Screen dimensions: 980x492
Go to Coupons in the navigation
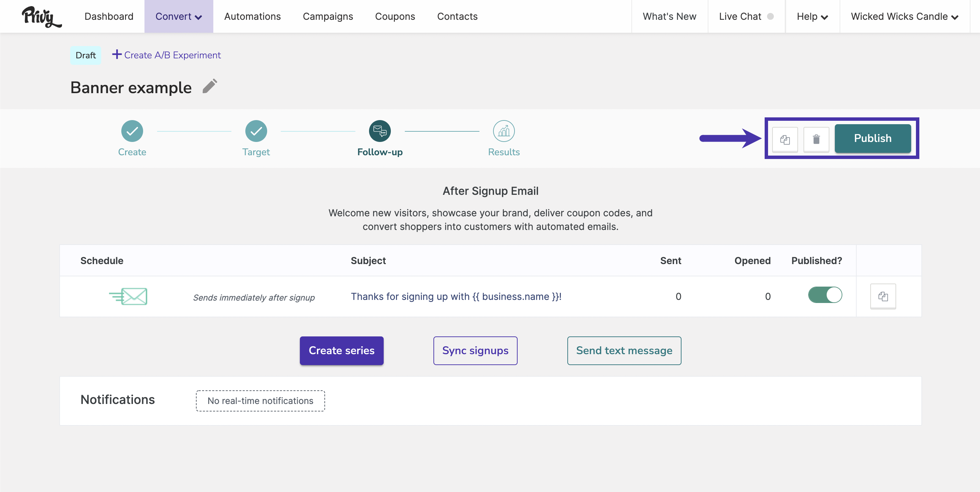click(x=395, y=16)
